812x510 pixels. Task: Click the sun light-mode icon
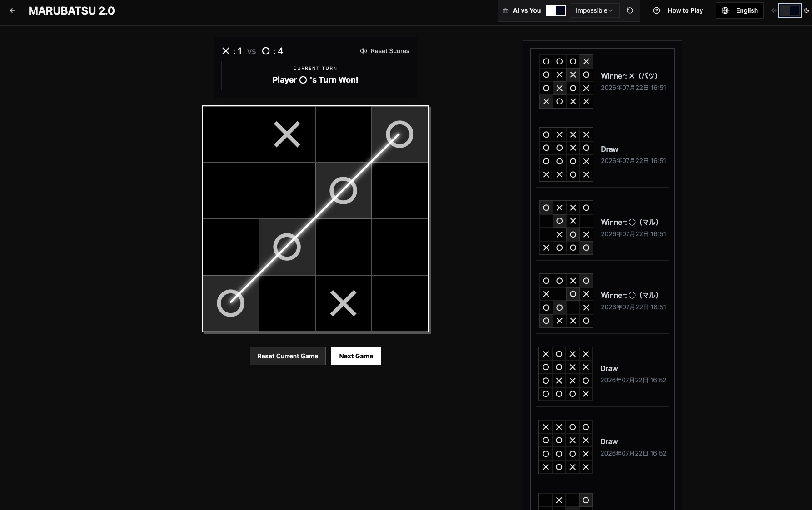773,10
